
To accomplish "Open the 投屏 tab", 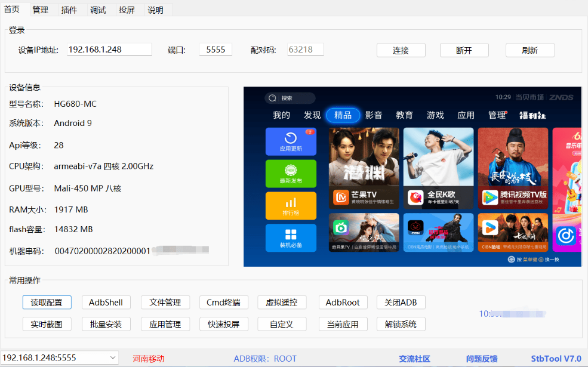I will [x=127, y=10].
